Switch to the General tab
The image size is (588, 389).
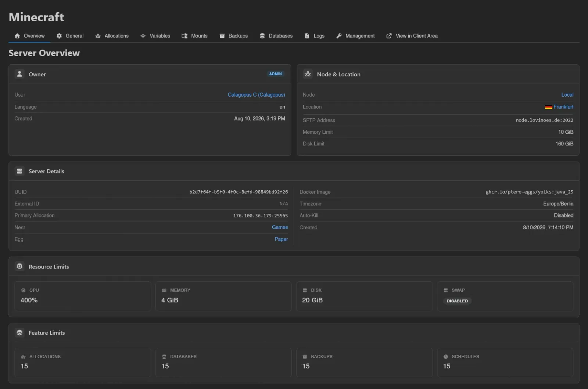(x=70, y=36)
